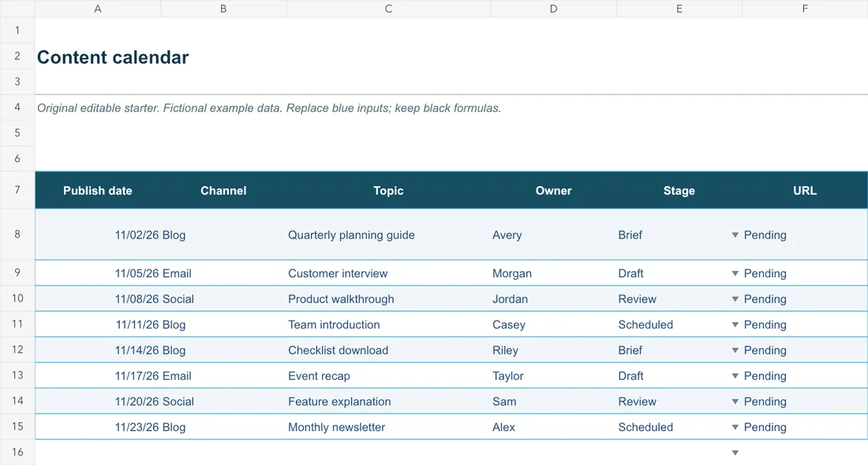Open the dropdown arrow in empty row 16

click(x=735, y=453)
